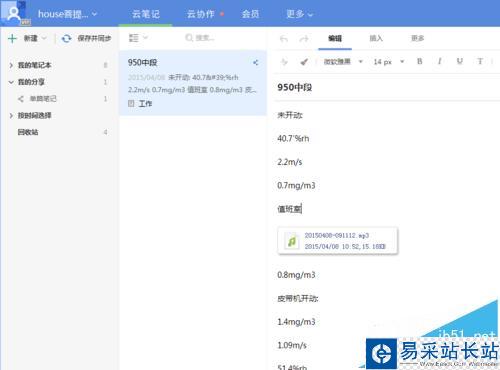Click the 1.4mg/m3 line in the note
The image size is (500, 370).
[296, 322]
